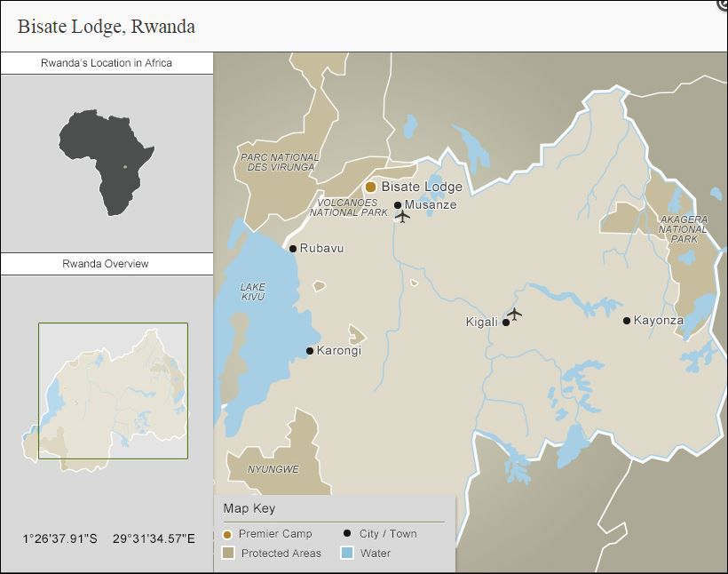The image size is (728, 574).
Task: Click the Bisate Lodge map label
Action: [422, 187]
